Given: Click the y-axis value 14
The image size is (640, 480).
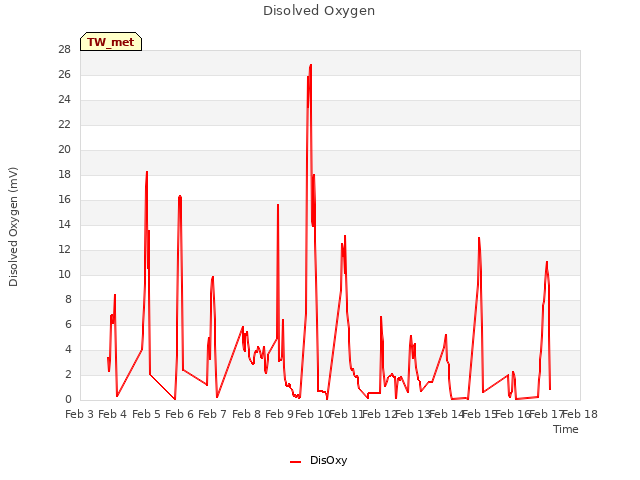Looking at the screenshot, I should (x=64, y=224).
